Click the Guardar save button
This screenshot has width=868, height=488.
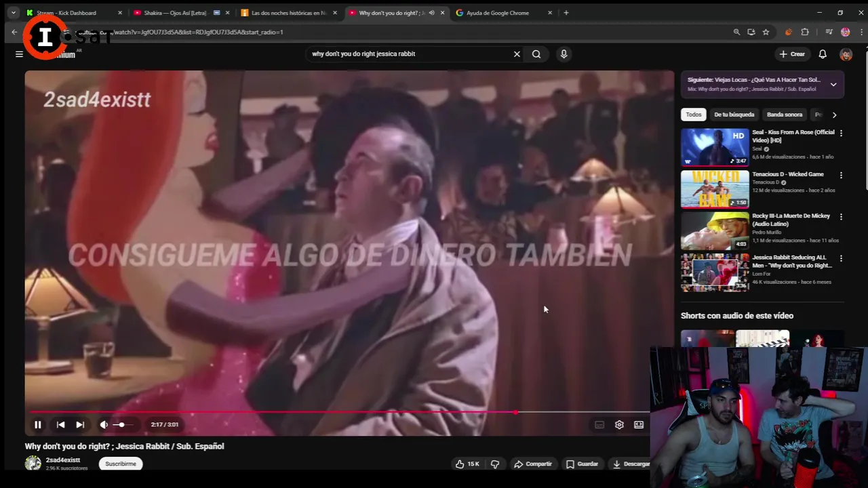(582, 464)
